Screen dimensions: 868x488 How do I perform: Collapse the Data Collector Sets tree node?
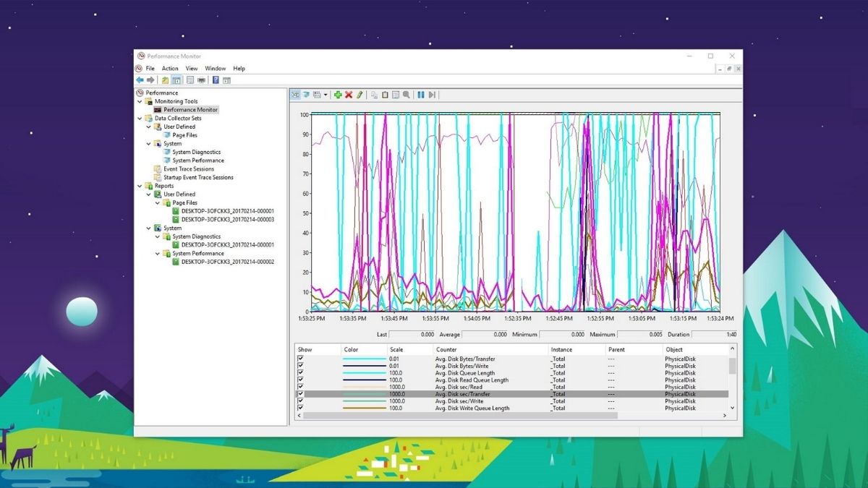click(140, 119)
